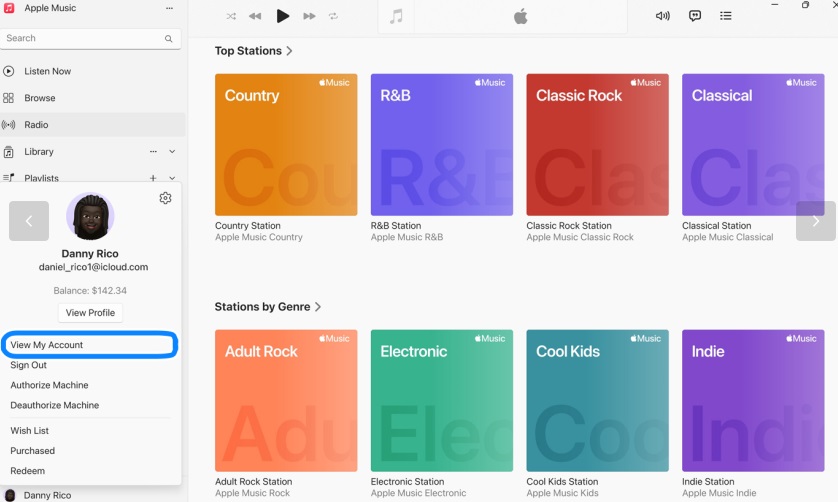Play the Electronic station tile
The height and width of the screenshot is (502, 838).
441,401
